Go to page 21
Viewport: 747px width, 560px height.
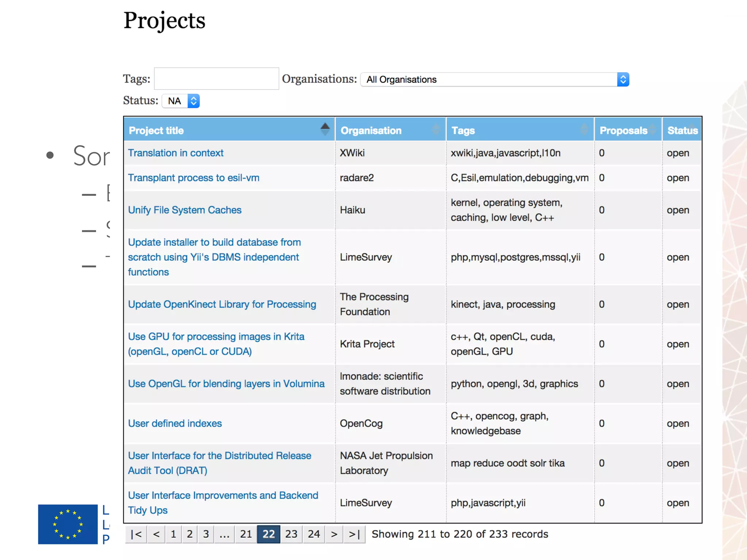point(246,534)
